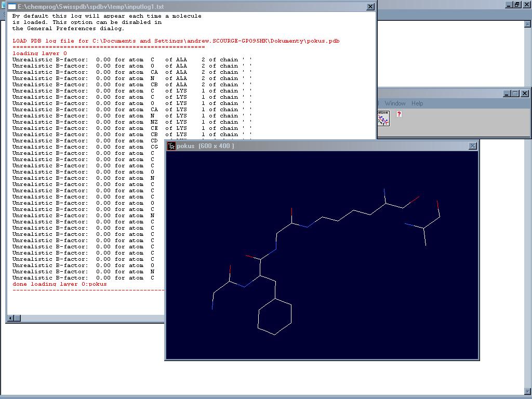Close the main application window
The height and width of the screenshot is (399, 532).
[526, 5]
